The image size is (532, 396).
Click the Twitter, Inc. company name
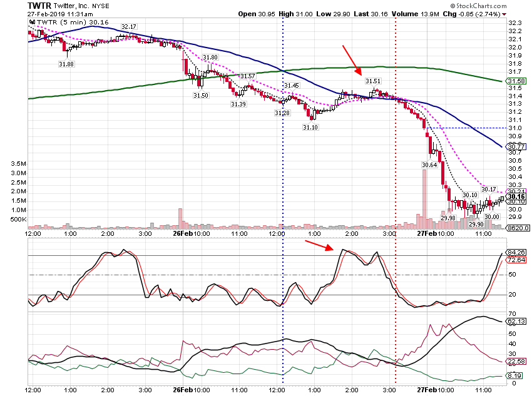click(71, 6)
